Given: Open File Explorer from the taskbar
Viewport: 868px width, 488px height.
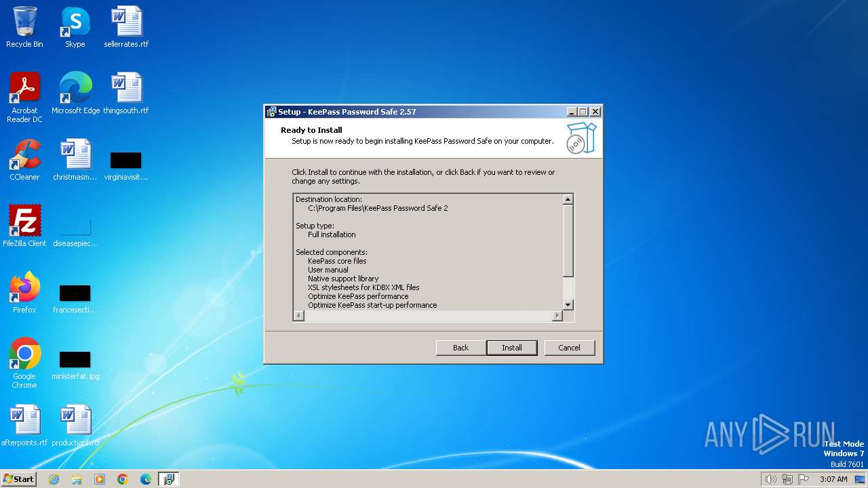Looking at the screenshot, I should [x=77, y=479].
